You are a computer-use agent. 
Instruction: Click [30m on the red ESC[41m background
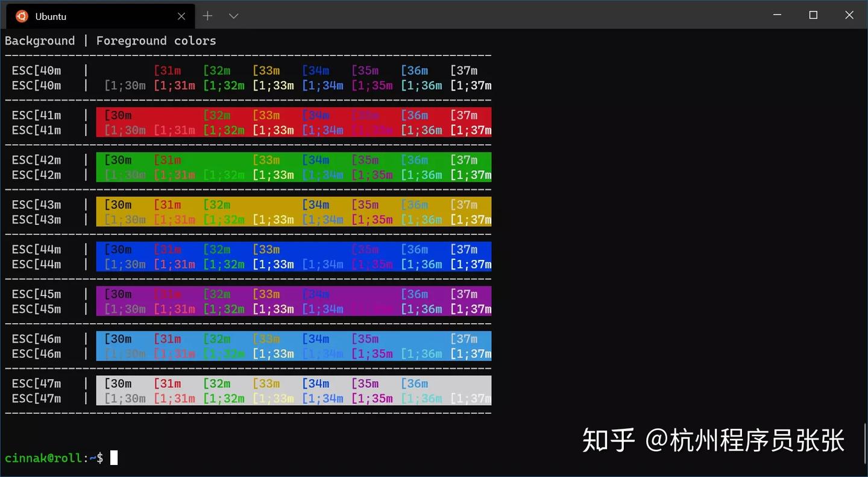(118, 115)
